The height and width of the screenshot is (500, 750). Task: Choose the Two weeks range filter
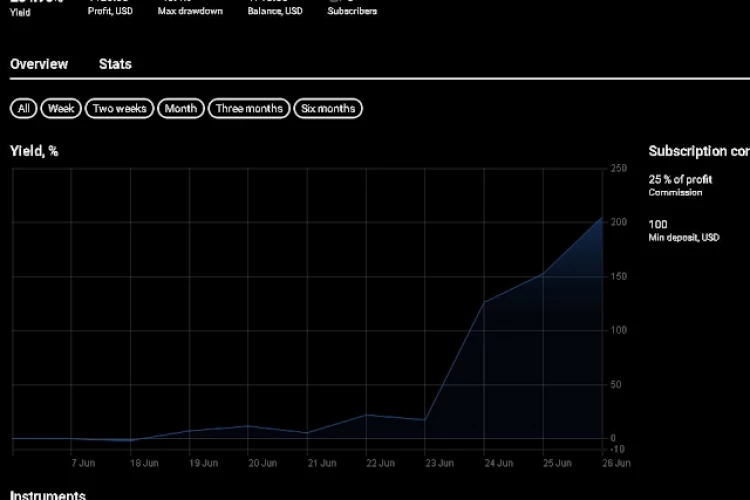(x=120, y=109)
